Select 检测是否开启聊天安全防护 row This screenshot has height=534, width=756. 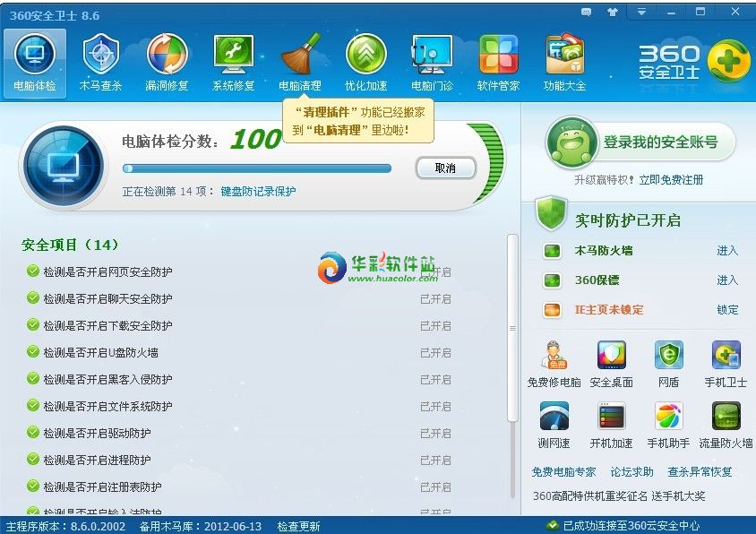coord(238,298)
